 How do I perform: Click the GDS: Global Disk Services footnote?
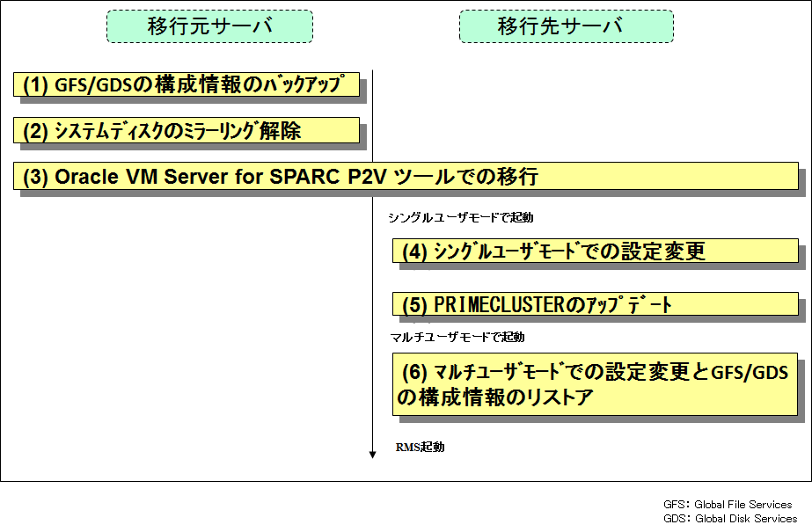click(730, 519)
